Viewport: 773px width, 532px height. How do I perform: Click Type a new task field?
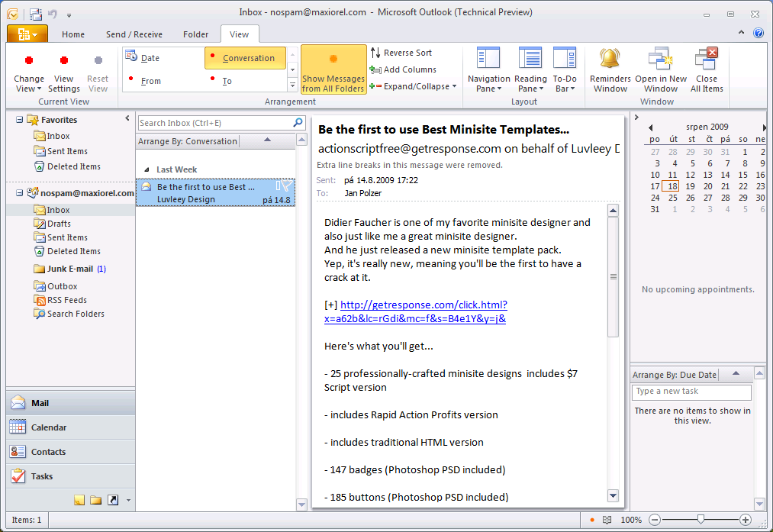click(x=691, y=392)
